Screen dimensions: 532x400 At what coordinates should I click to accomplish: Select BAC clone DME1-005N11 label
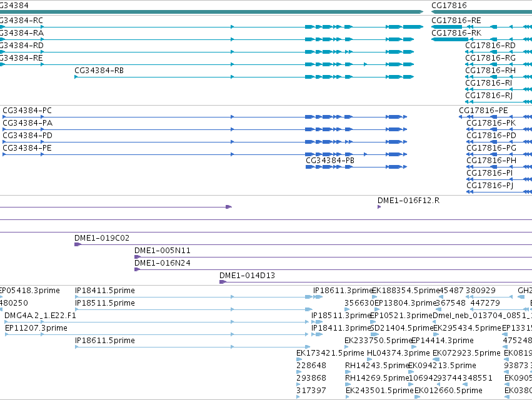[162, 251]
